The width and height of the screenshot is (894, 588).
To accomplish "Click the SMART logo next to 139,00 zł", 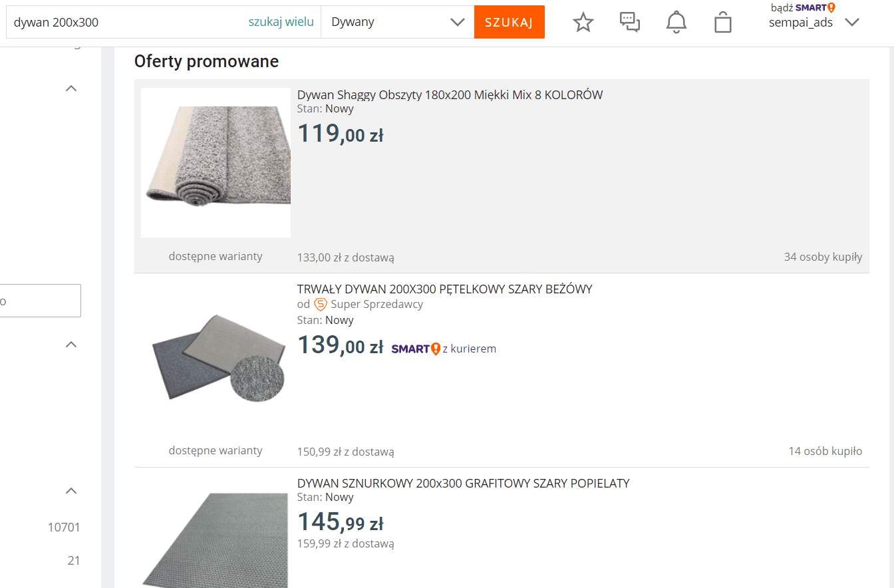I will click(x=416, y=349).
